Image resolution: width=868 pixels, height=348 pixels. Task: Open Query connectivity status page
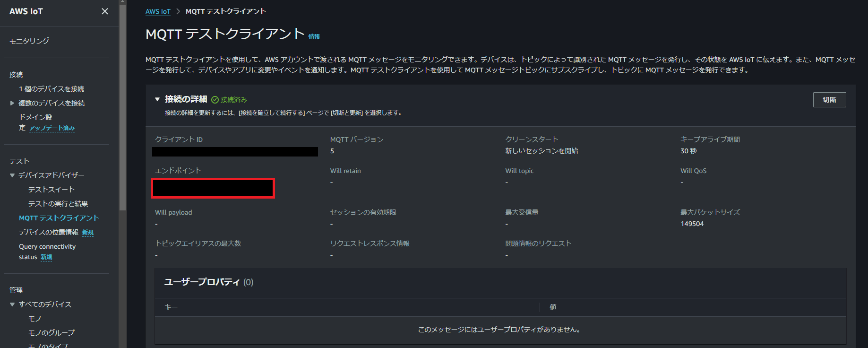pyautogui.click(x=47, y=252)
